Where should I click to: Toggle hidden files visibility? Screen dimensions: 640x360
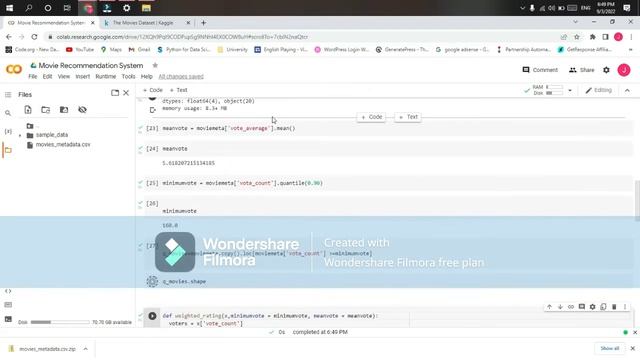[82, 109]
